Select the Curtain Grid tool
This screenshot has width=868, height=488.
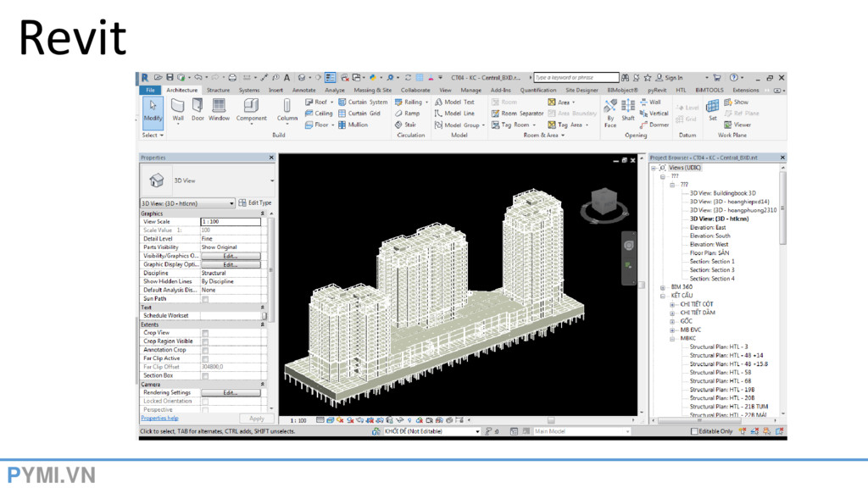(359, 114)
